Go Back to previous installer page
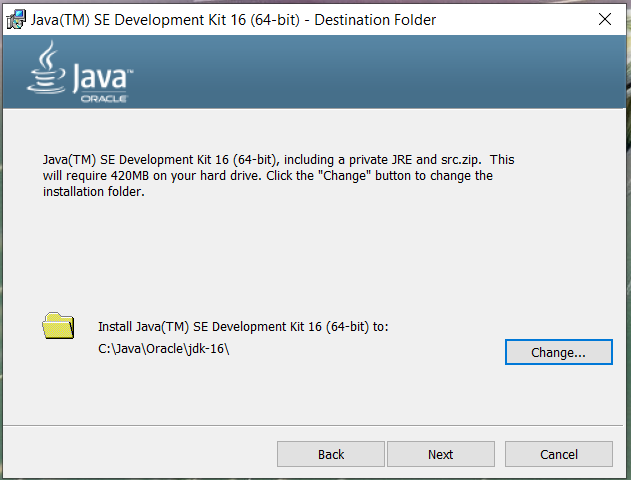Image resolution: width=631 pixels, height=480 pixels. [x=331, y=454]
